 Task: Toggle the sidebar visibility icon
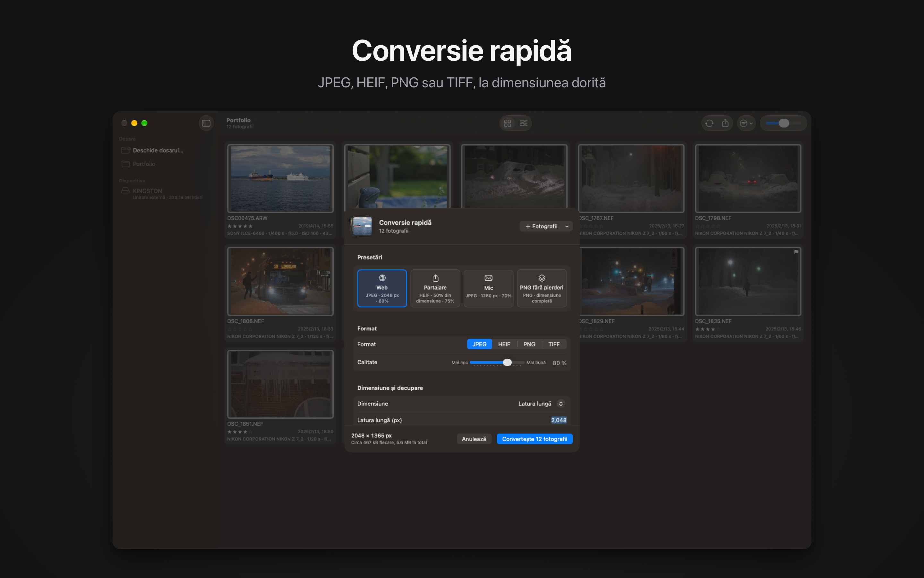206,123
